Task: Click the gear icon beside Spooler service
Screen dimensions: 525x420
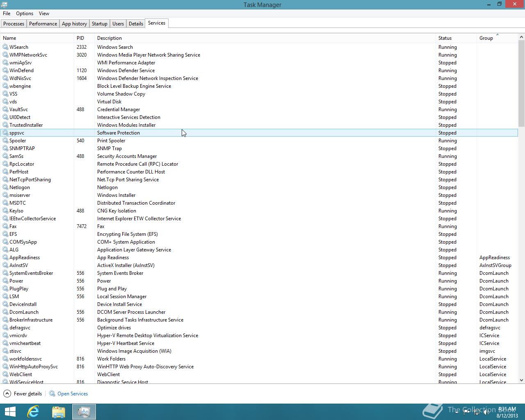Action: [5, 141]
